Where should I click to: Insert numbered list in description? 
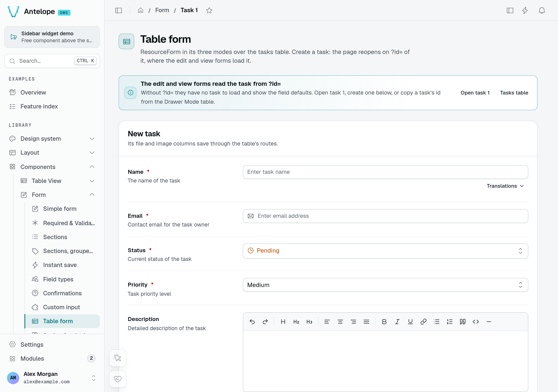click(450, 322)
